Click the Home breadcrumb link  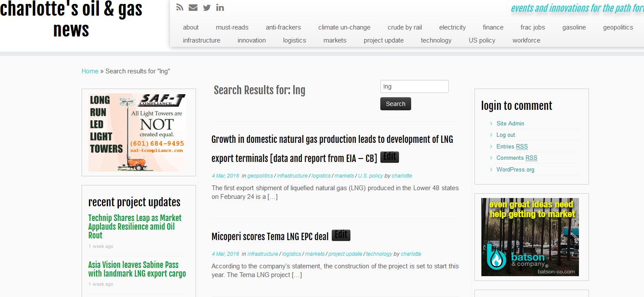click(x=90, y=71)
